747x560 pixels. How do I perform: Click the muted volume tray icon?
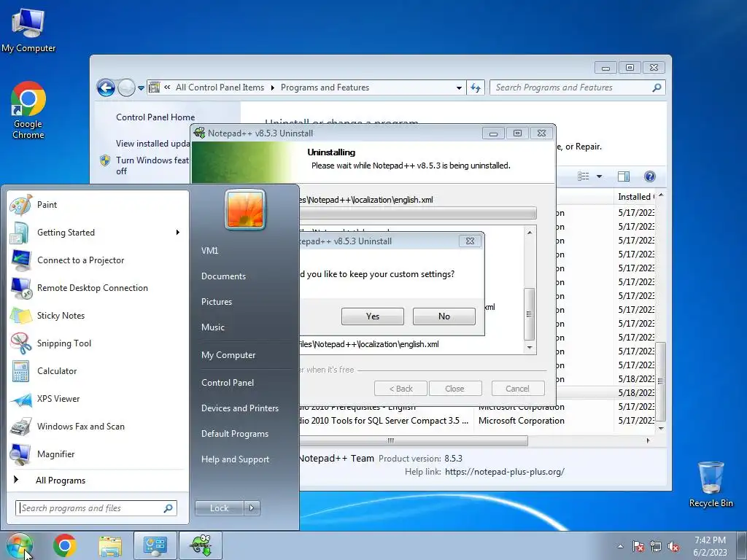point(673,547)
